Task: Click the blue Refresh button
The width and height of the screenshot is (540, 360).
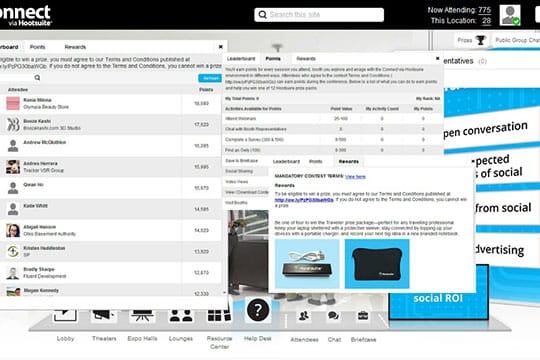Action: tap(210, 78)
